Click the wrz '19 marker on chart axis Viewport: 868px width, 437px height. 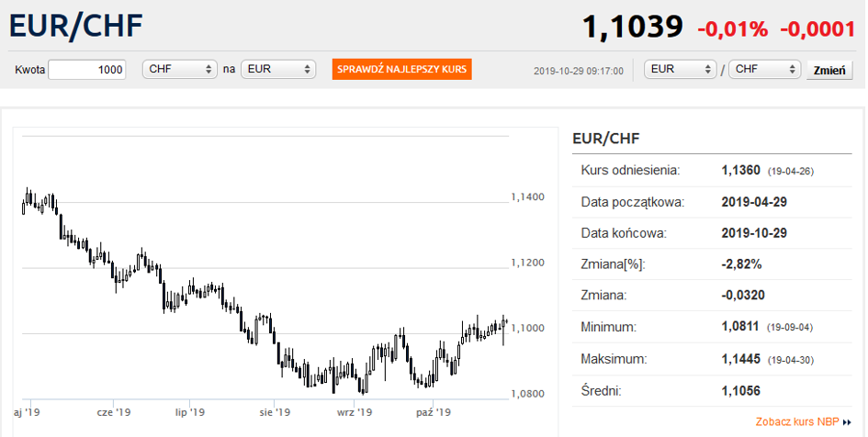pyautogui.click(x=355, y=412)
